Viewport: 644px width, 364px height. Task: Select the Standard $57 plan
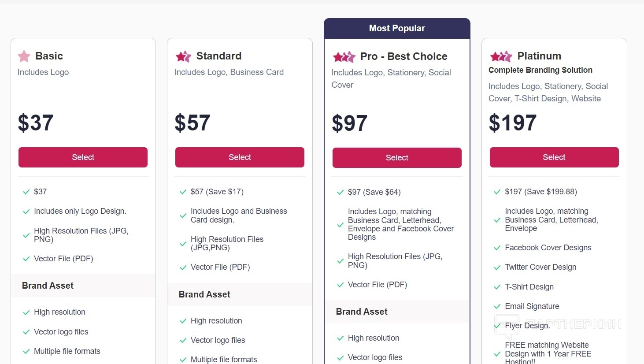coord(240,157)
